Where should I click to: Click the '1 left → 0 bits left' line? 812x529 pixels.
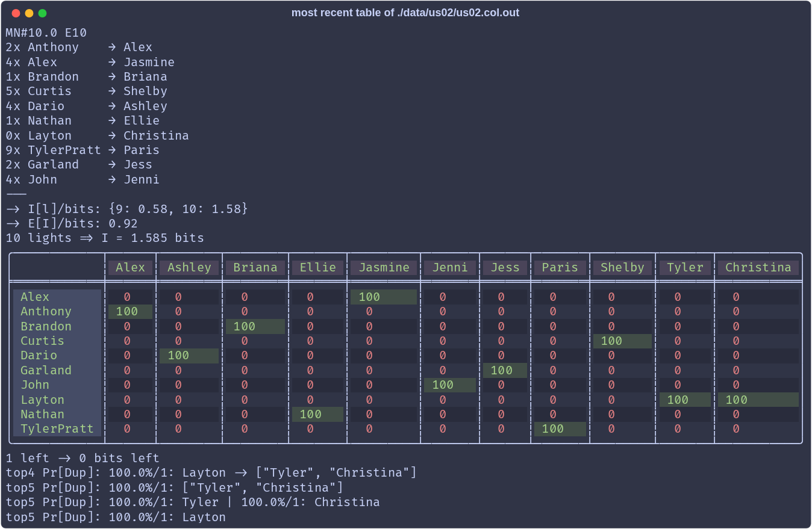(x=83, y=458)
